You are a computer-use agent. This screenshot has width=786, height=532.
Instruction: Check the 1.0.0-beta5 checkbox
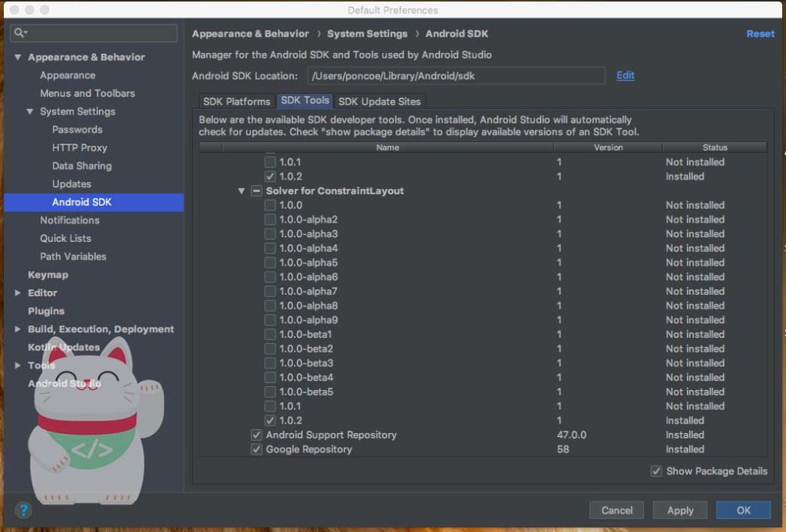click(269, 392)
